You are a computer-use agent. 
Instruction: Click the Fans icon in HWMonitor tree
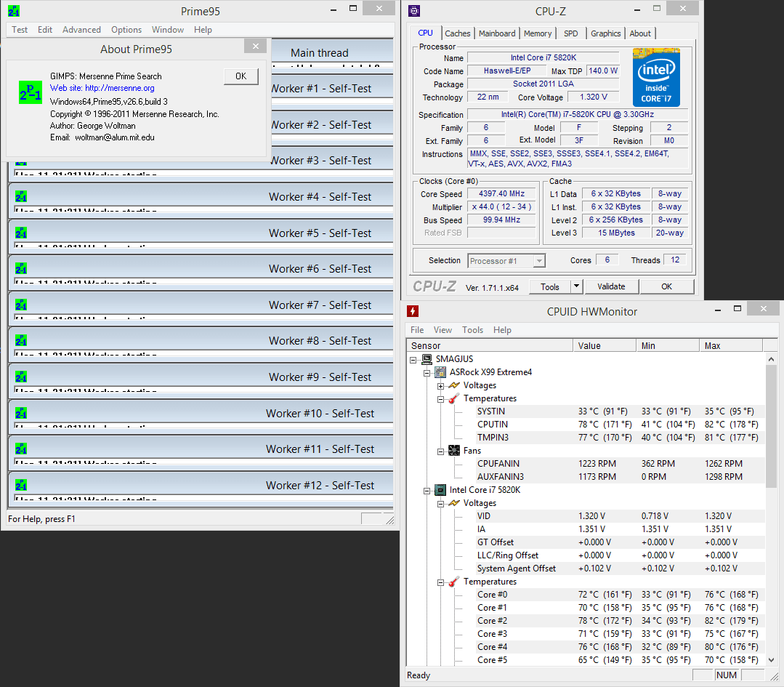(454, 450)
